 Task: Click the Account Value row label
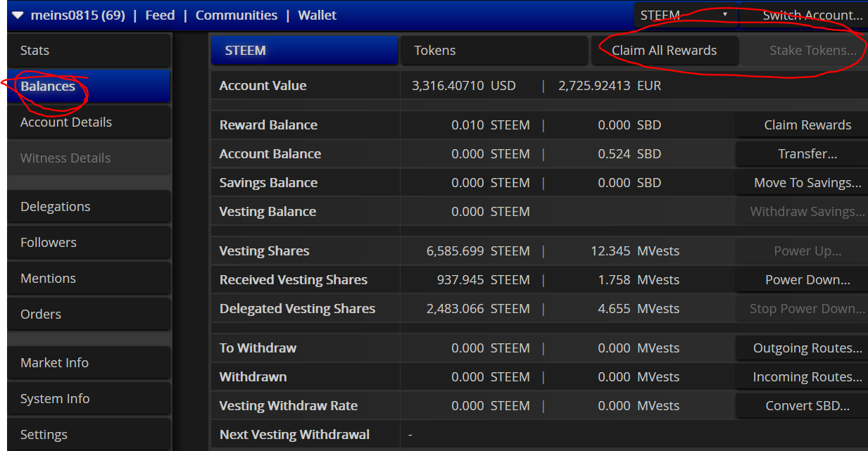coord(263,86)
